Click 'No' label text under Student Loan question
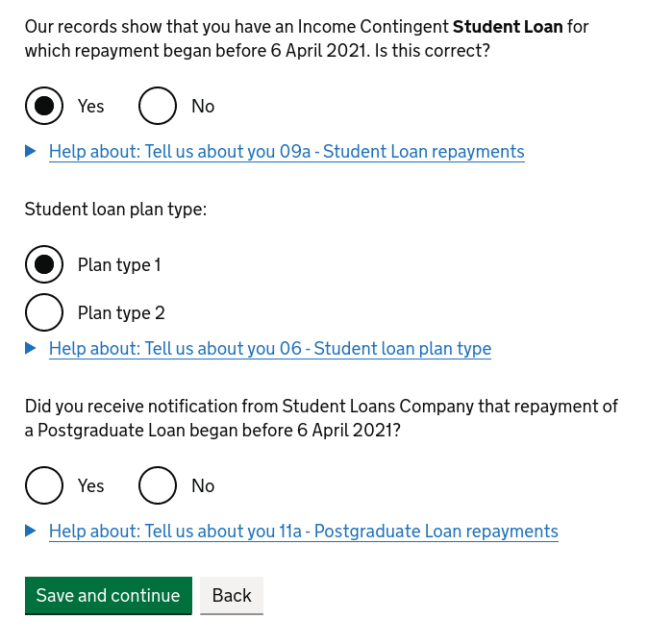648x644 pixels. pyautogui.click(x=203, y=107)
